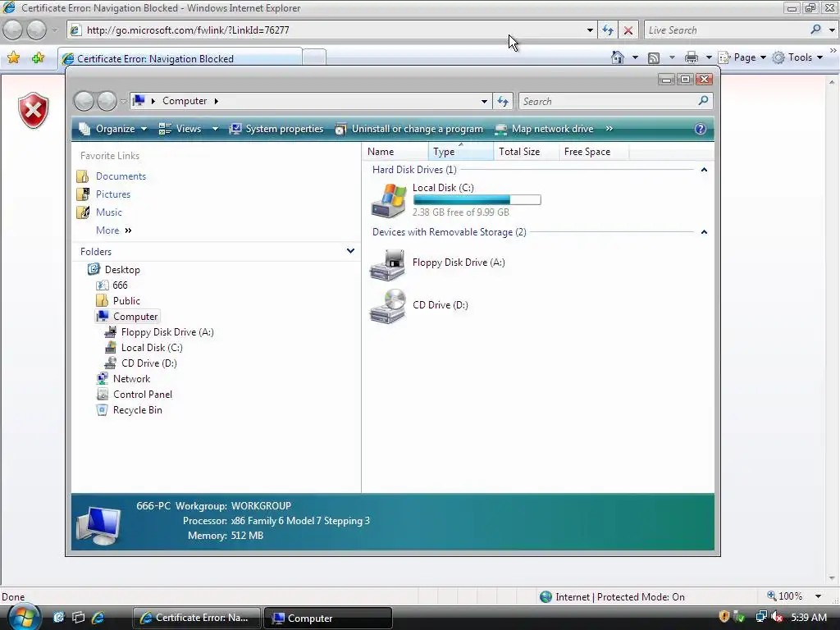
Task: Click the Local Disk C: usage bar
Action: 477,200
